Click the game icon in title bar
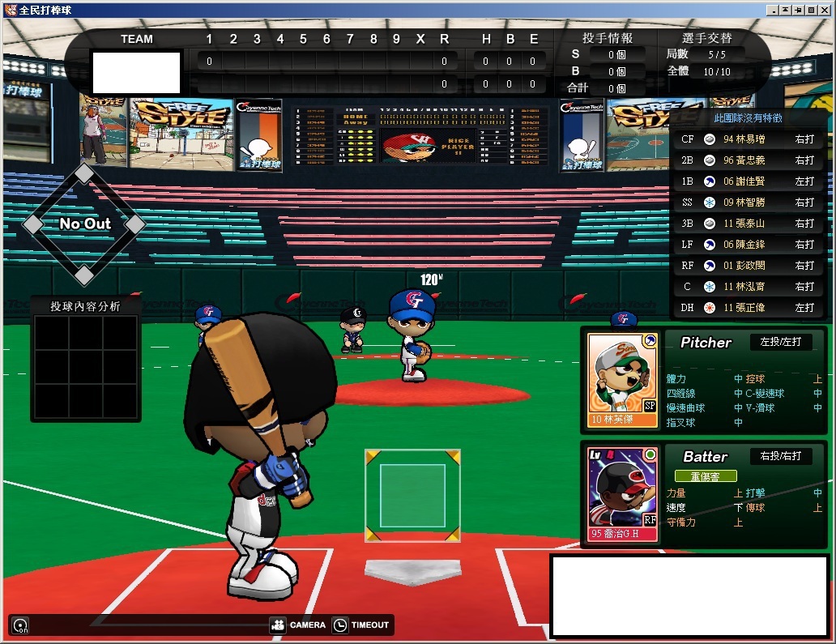The height and width of the screenshot is (644, 836). tap(11, 10)
